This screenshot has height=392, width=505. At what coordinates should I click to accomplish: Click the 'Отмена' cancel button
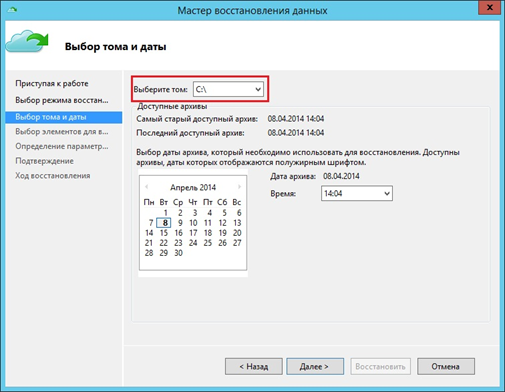446,366
